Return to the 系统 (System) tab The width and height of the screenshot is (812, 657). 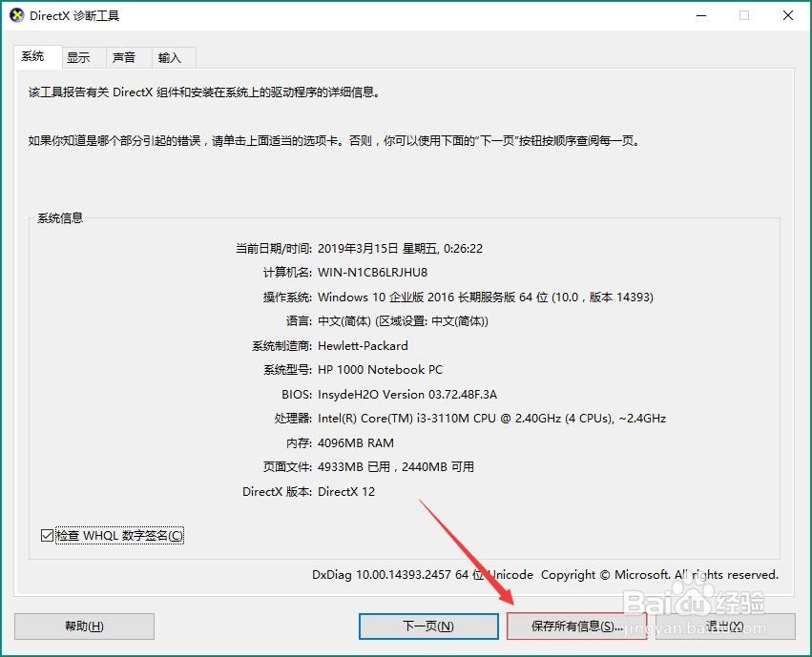[34, 57]
